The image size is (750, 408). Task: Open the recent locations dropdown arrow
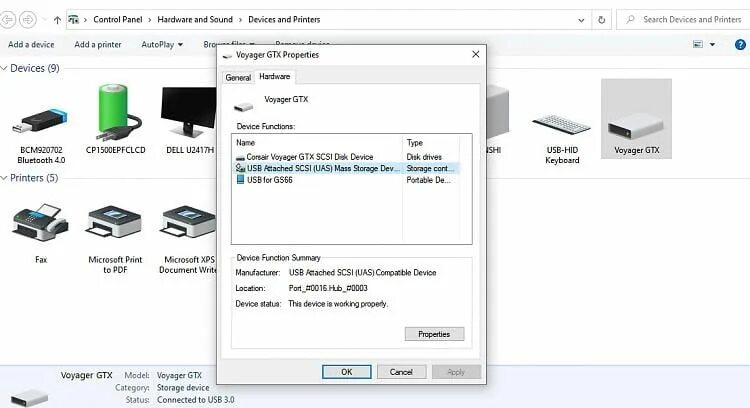[44, 20]
